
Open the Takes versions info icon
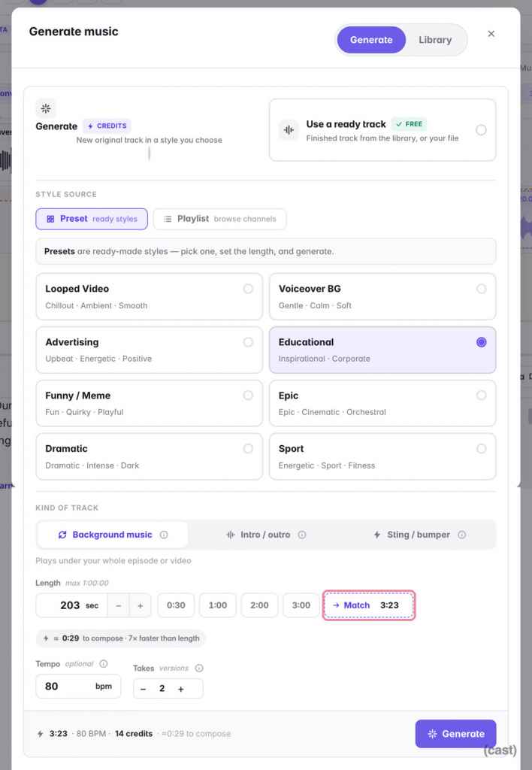point(199,668)
